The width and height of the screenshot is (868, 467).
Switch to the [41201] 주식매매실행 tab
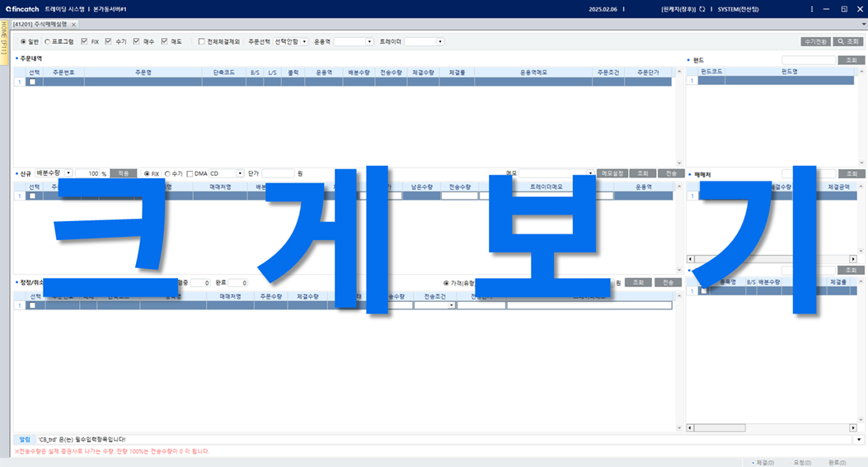coord(40,25)
